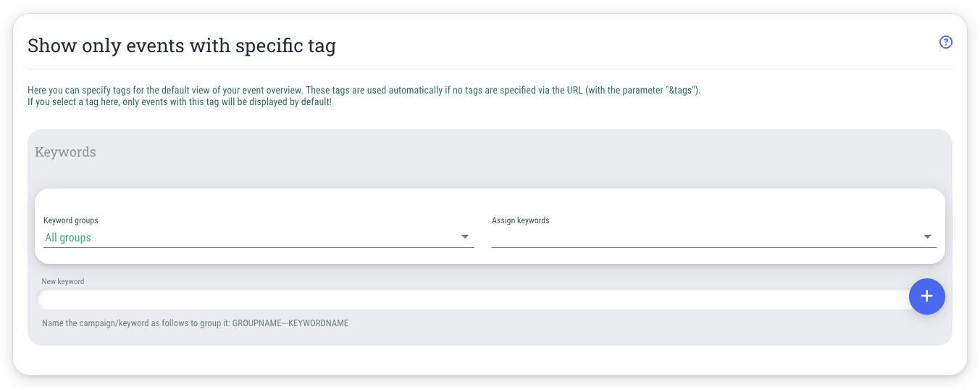
Task: Add the new keyword with plus button
Action: (927, 296)
